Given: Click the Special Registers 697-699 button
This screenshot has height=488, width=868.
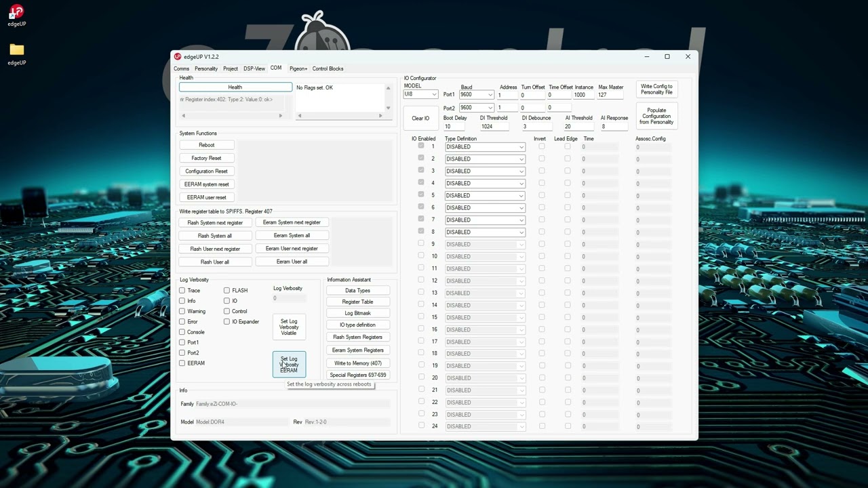Looking at the screenshot, I should 357,375.
